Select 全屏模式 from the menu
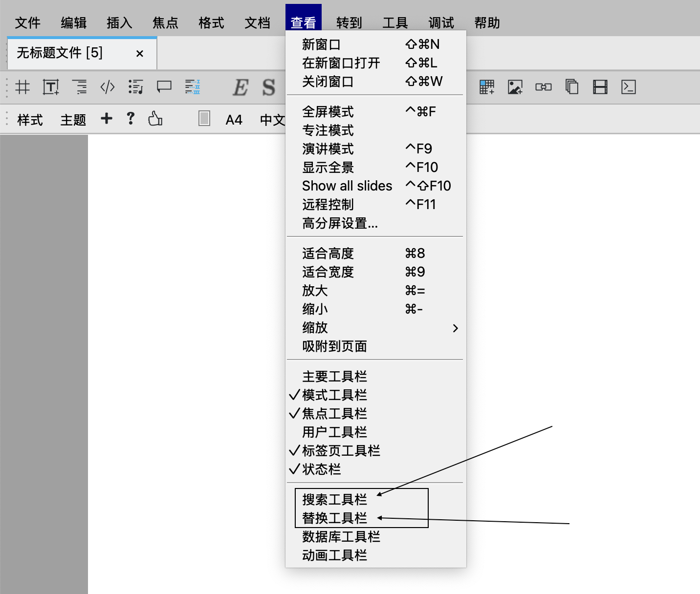The width and height of the screenshot is (700, 594). coord(328,112)
